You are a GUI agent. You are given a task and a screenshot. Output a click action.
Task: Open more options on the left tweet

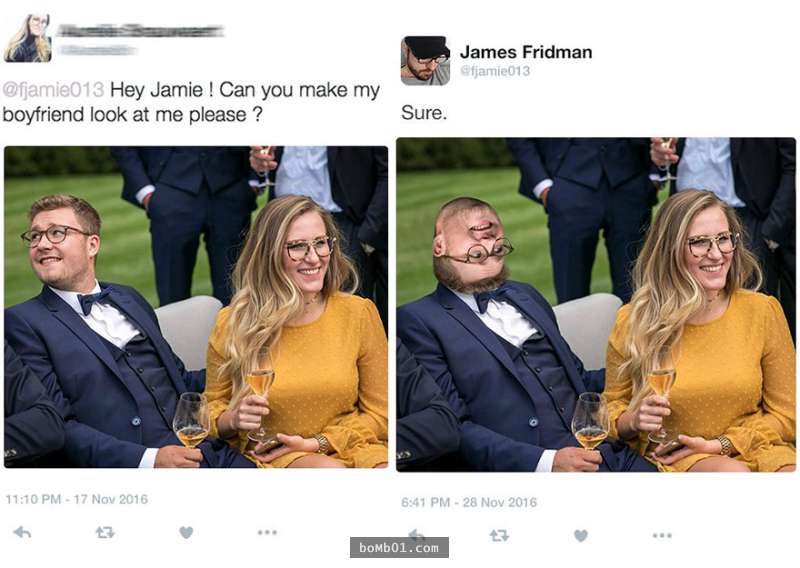click(x=267, y=533)
